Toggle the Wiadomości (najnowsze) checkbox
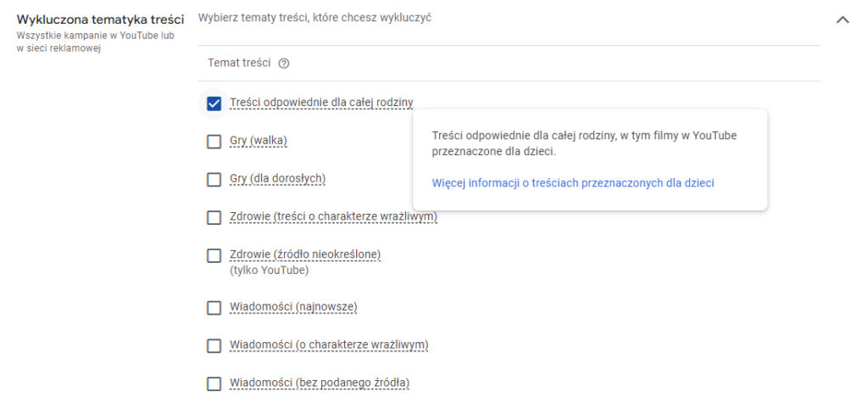 (214, 307)
